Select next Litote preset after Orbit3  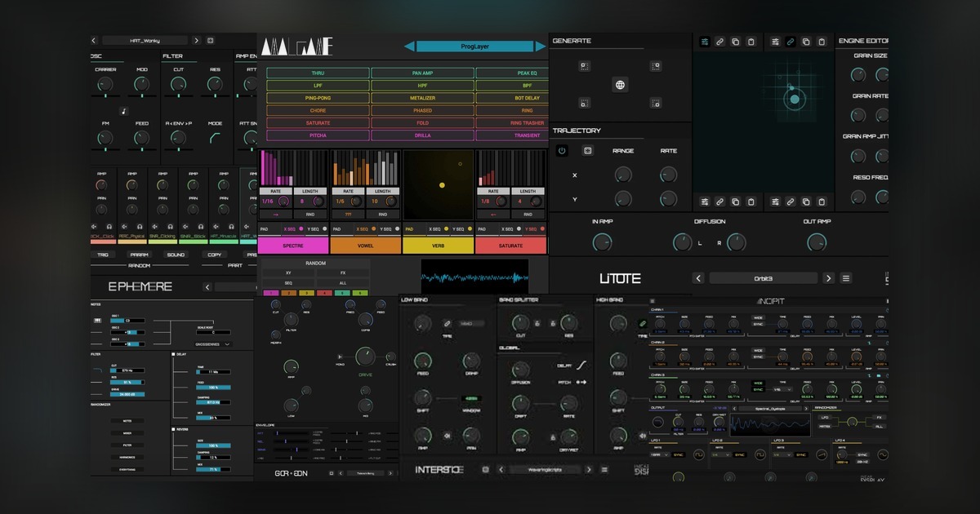828,278
